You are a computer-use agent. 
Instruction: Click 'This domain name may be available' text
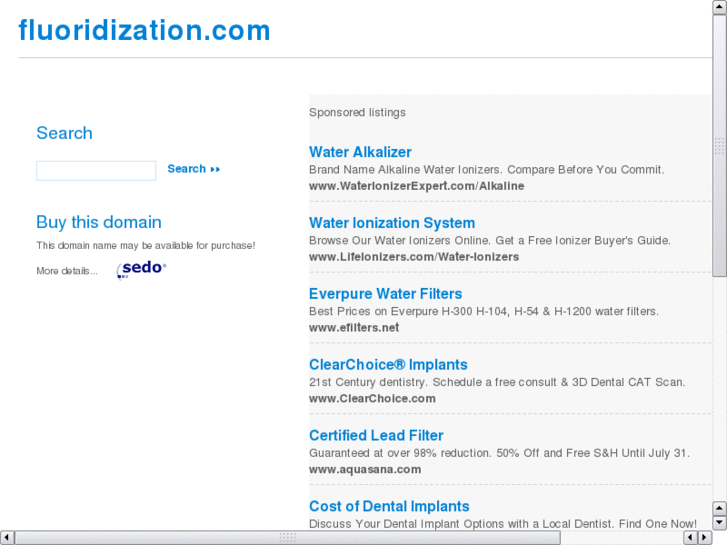point(146,246)
